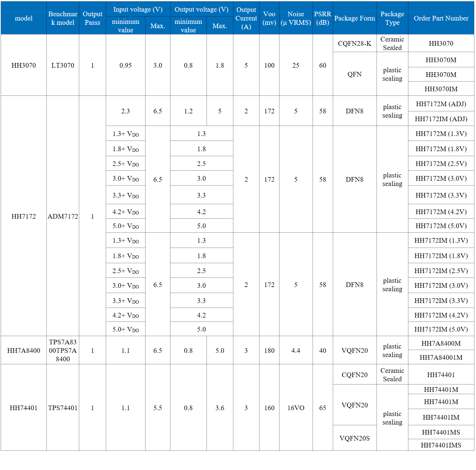Select the HH7A8400 model cell
Viewport: 476px width, 470px height.
[x=24, y=350]
